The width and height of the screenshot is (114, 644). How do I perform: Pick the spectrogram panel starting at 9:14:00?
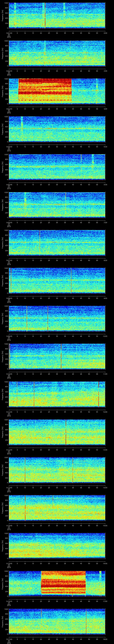[x=57, y=508]
